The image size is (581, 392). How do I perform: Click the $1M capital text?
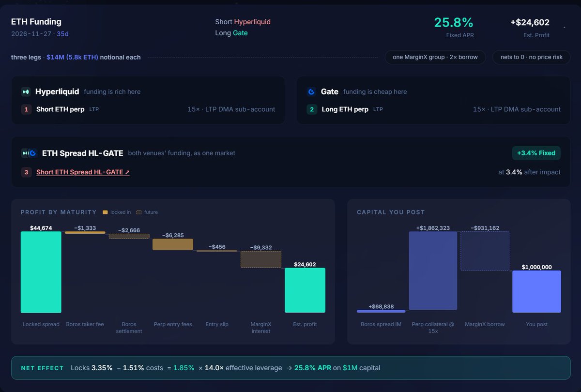(361, 368)
